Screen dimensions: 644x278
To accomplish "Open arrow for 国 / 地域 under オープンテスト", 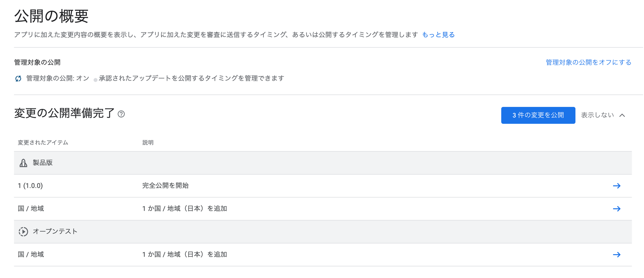I will click(616, 255).
